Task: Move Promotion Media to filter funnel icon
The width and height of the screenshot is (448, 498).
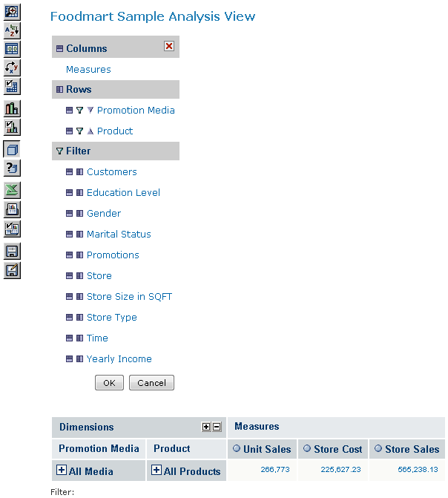Action: [x=79, y=110]
